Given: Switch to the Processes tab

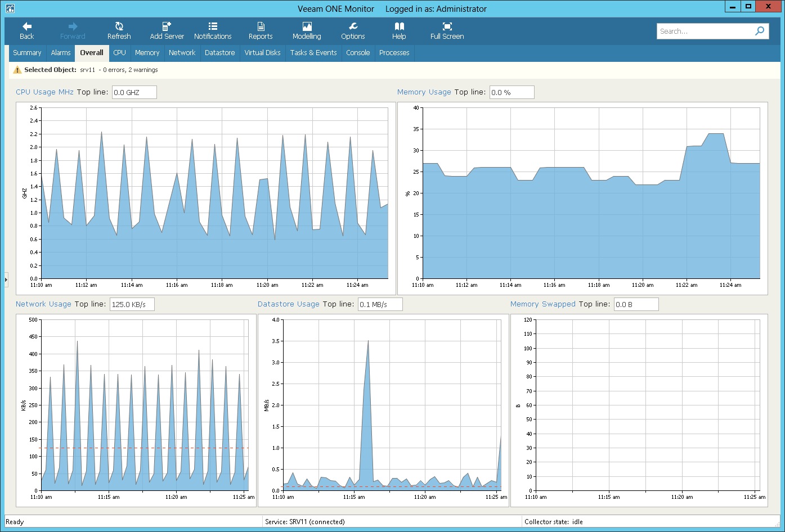Looking at the screenshot, I should coord(394,53).
